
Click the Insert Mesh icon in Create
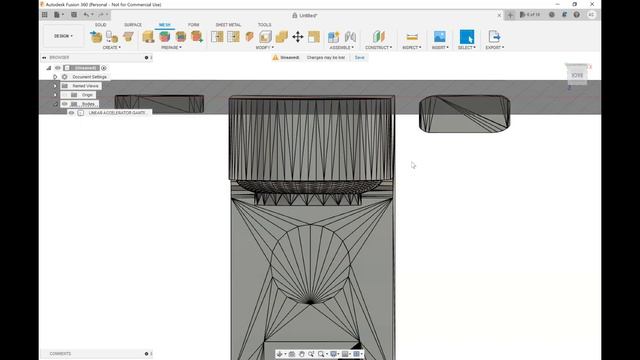coord(96,37)
